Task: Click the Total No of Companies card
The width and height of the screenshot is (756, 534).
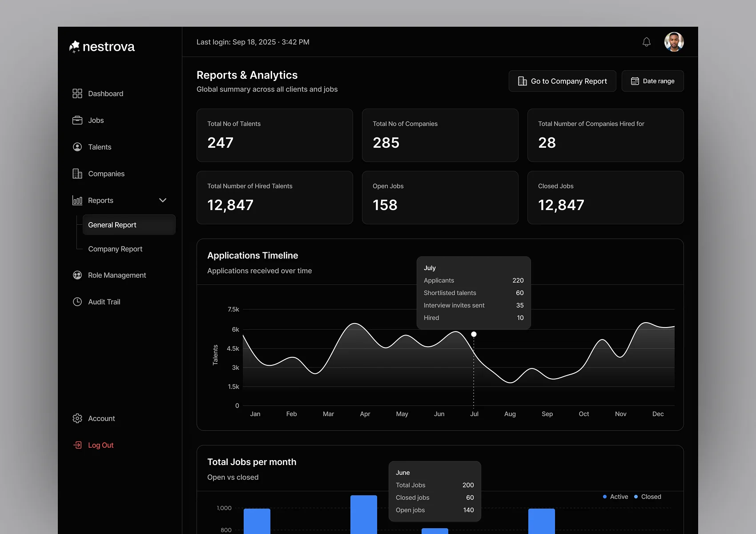Action: (440, 135)
